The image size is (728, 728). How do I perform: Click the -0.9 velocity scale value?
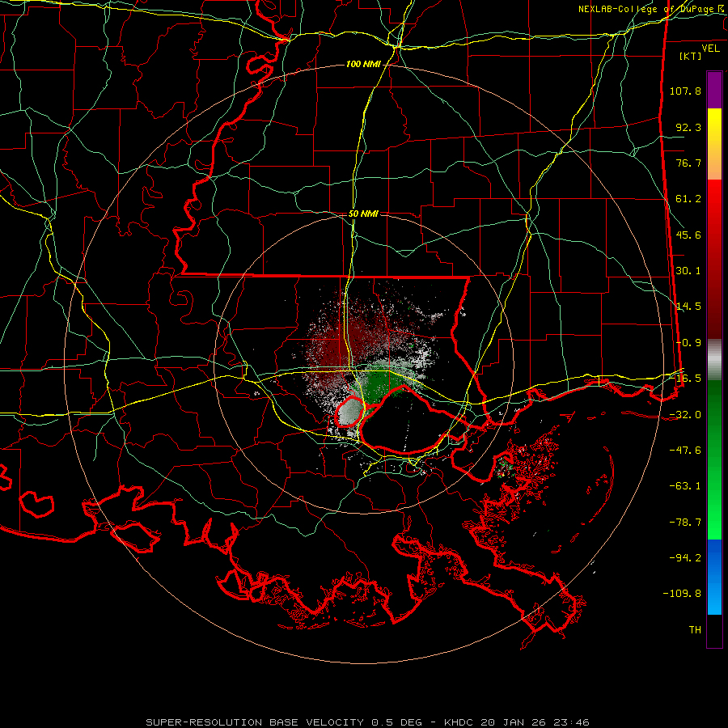pos(688,343)
